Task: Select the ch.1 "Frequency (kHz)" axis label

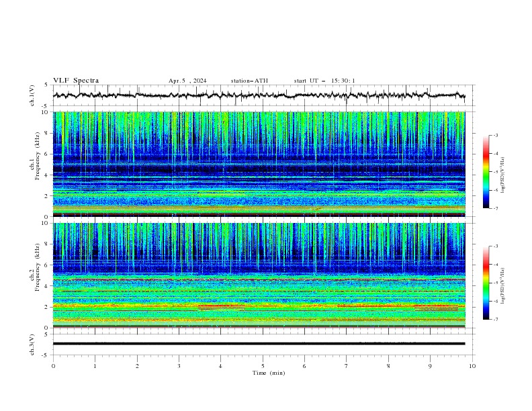Action: [38, 156]
